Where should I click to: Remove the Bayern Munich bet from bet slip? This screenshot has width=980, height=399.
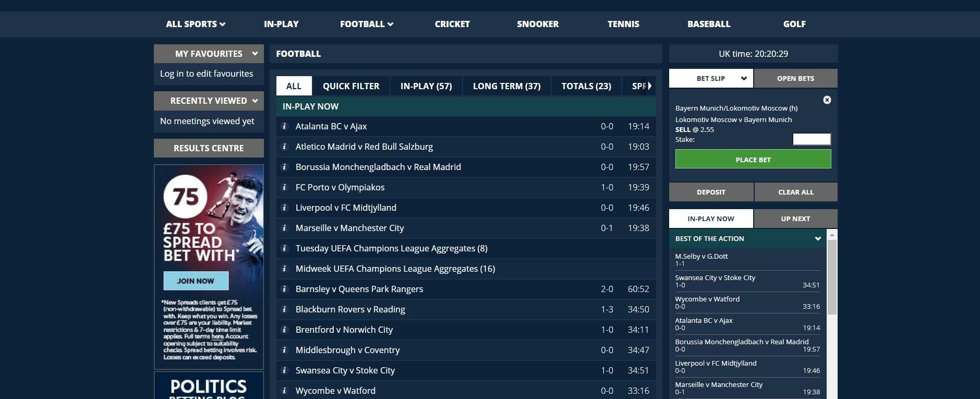[827, 100]
